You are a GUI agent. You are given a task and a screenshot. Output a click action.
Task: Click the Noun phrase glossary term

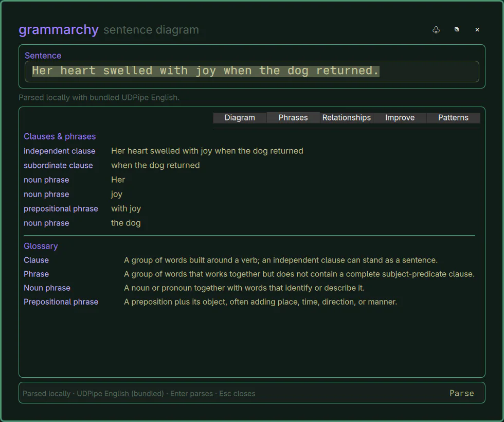pos(47,288)
